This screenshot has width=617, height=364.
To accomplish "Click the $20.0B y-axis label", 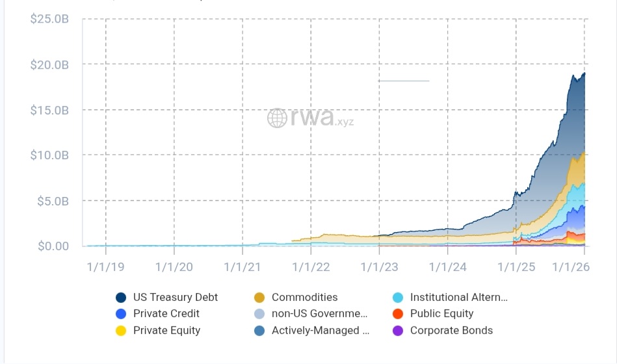I will click(x=49, y=64).
